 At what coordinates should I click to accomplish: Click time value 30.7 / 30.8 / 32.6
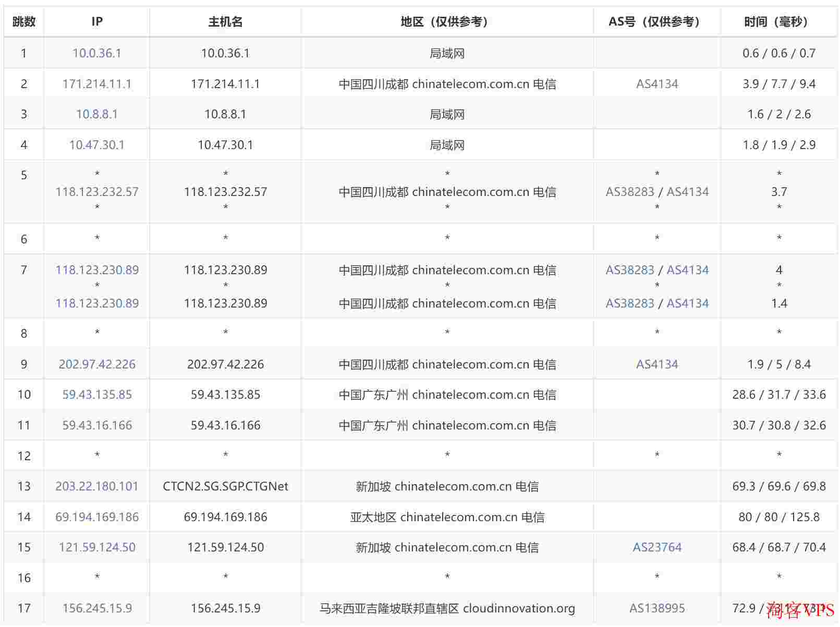pyautogui.click(x=779, y=425)
